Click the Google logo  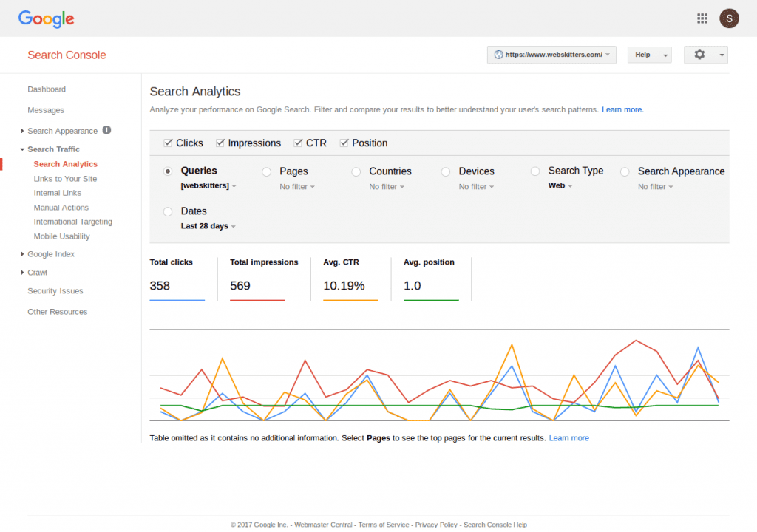pos(46,19)
